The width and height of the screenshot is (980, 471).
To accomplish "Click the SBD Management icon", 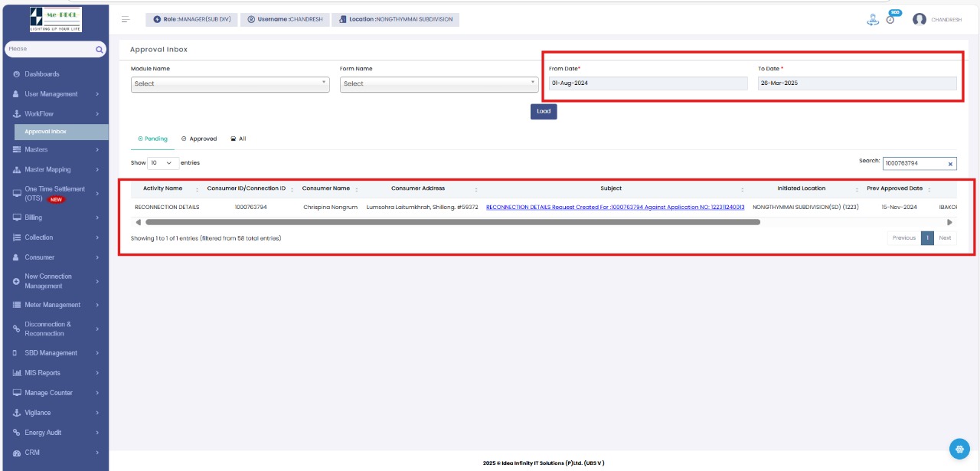I will 16,353.
